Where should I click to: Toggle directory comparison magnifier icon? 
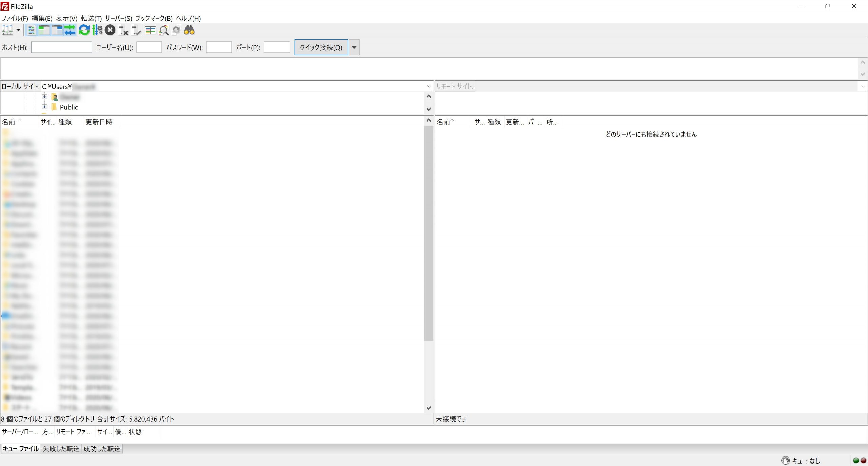coord(164,31)
